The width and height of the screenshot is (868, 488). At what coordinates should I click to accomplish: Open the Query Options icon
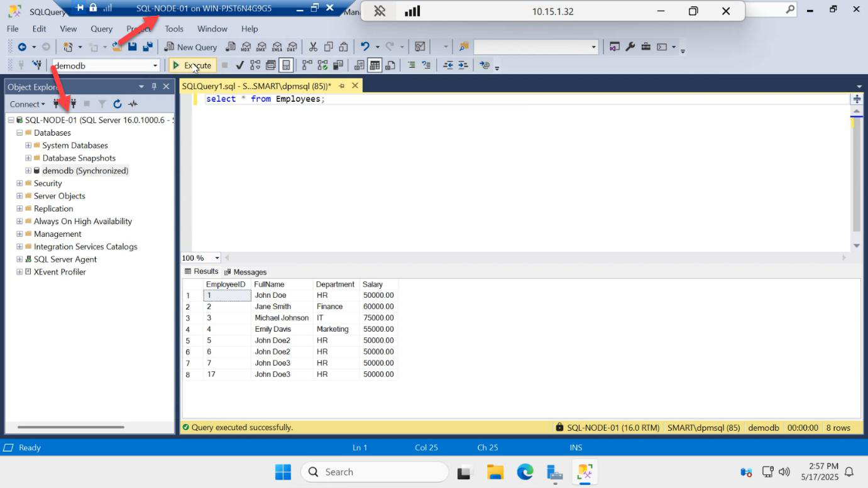point(271,65)
